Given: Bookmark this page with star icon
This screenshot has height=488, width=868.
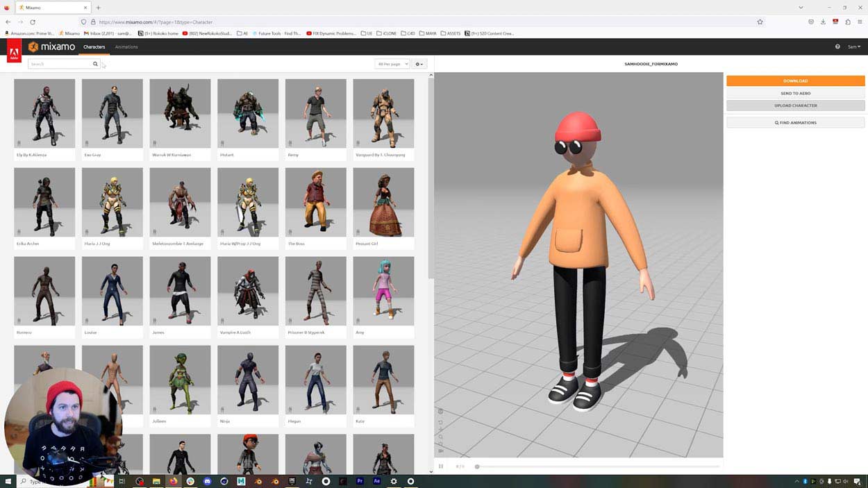Looking at the screenshot, I should [760, 22].
